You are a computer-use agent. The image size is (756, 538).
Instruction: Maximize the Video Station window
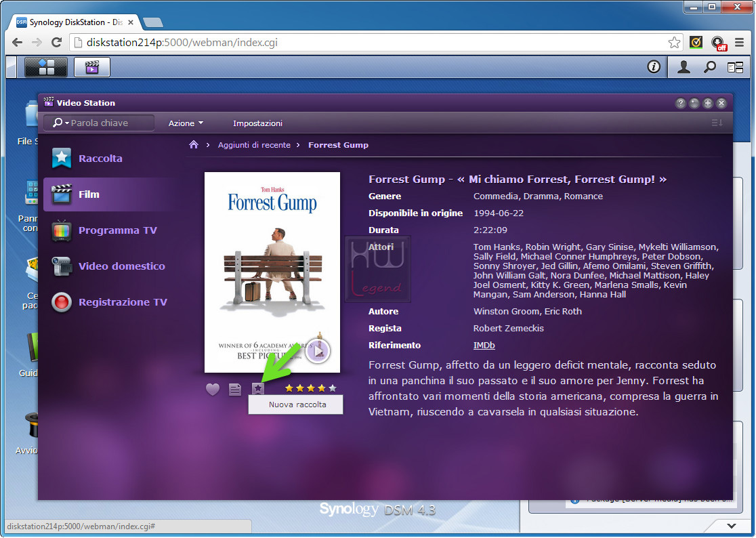click(x=707, y=103)
